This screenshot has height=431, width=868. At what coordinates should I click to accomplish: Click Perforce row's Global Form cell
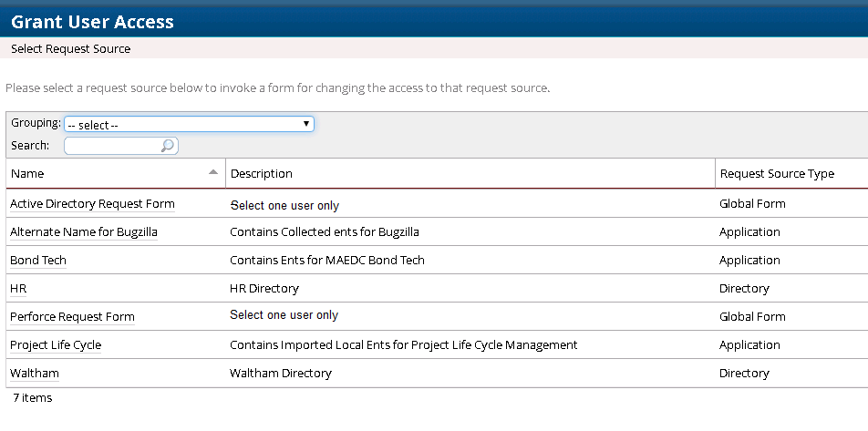pos(752,317)
